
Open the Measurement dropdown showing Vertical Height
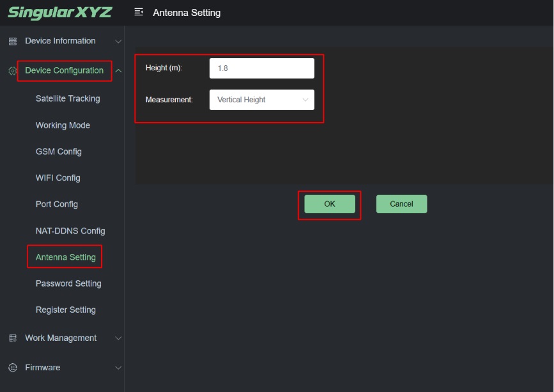coord(261,100)
